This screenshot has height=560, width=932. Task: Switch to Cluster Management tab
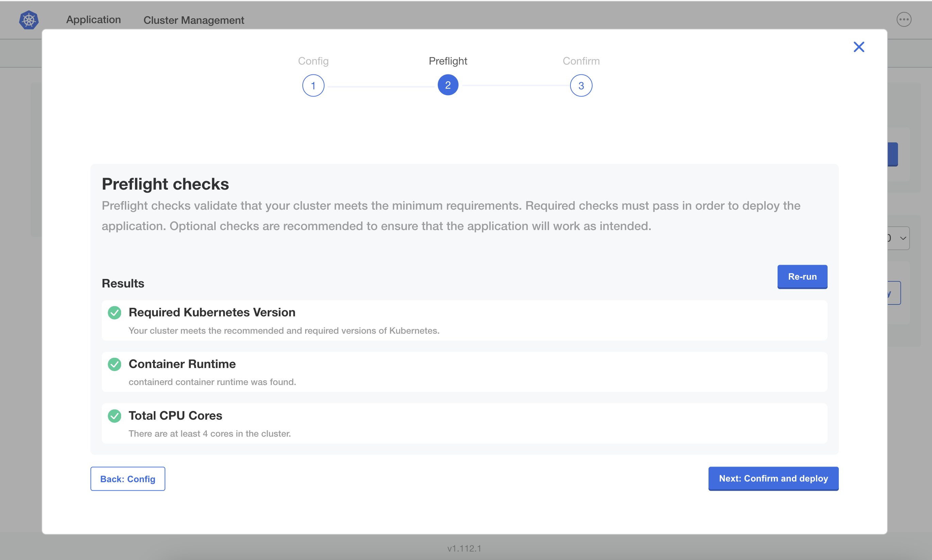194,20
